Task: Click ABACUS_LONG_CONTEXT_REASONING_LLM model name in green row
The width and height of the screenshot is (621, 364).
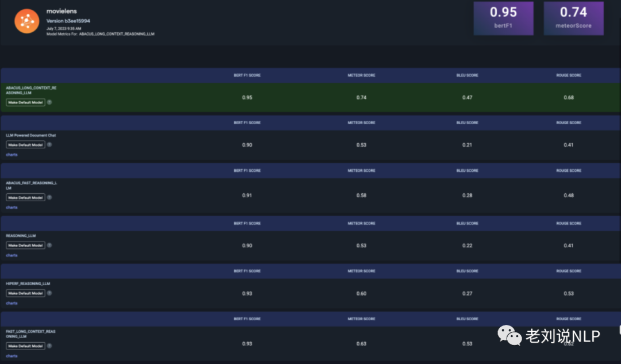Action: coord(31,90)
